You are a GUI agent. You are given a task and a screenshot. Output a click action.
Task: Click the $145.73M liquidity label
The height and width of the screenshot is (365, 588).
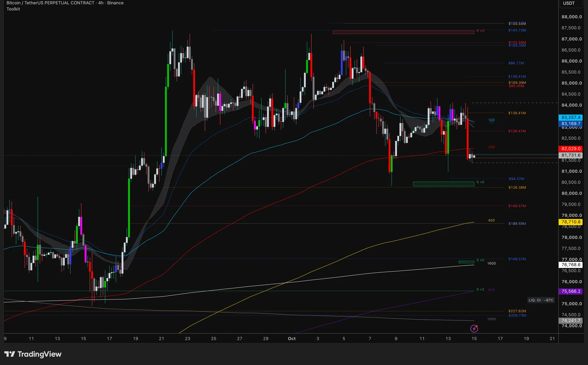pyautogui.click(x=517, y=30)
